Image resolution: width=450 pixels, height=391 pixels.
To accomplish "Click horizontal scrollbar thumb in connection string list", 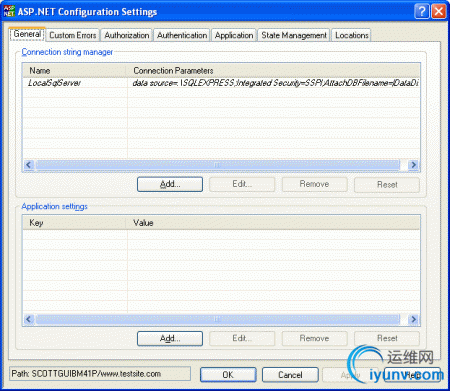I will coord(218,165).
